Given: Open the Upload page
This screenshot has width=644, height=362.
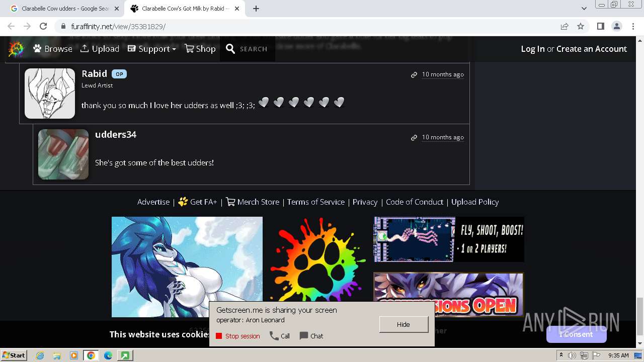Looking at the screenshot, I should (x=100, y=49).
